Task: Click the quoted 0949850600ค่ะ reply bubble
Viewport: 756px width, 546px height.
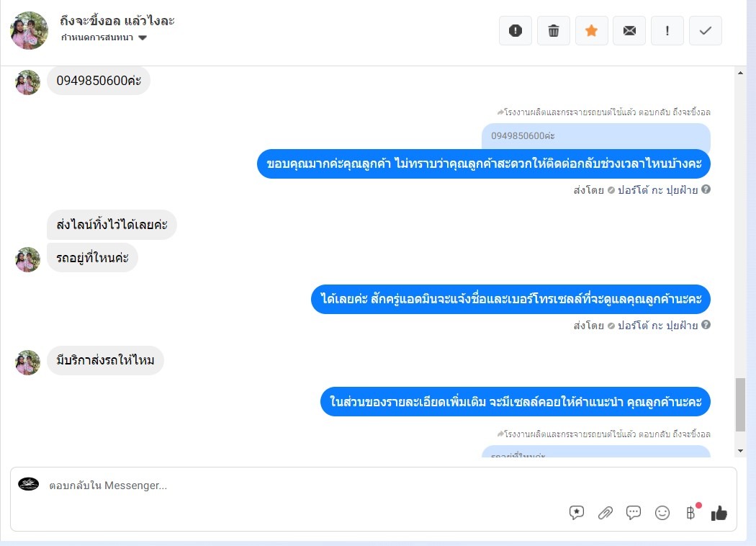Action: coord(596,136)
